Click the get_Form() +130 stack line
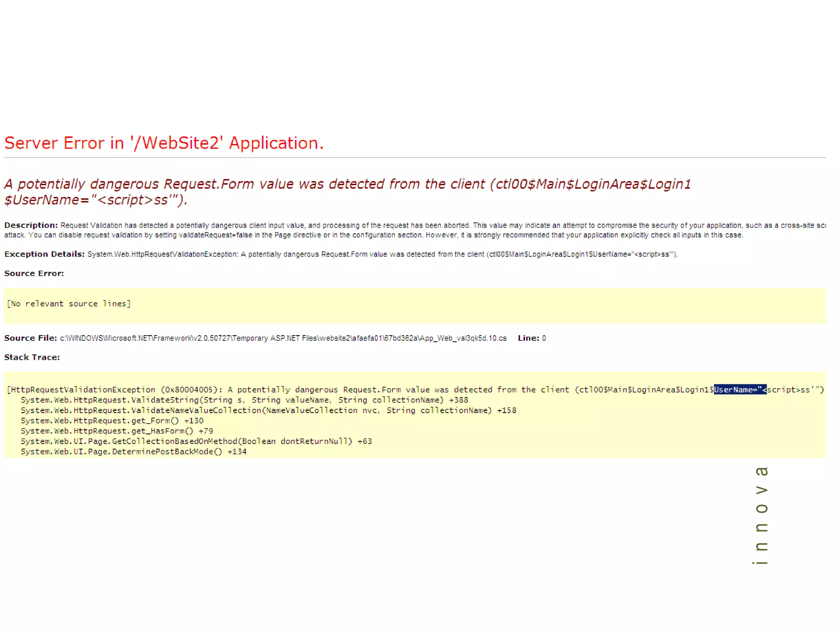Image resolution: width=840 pixels, height=630 pixels. (112, 420)
